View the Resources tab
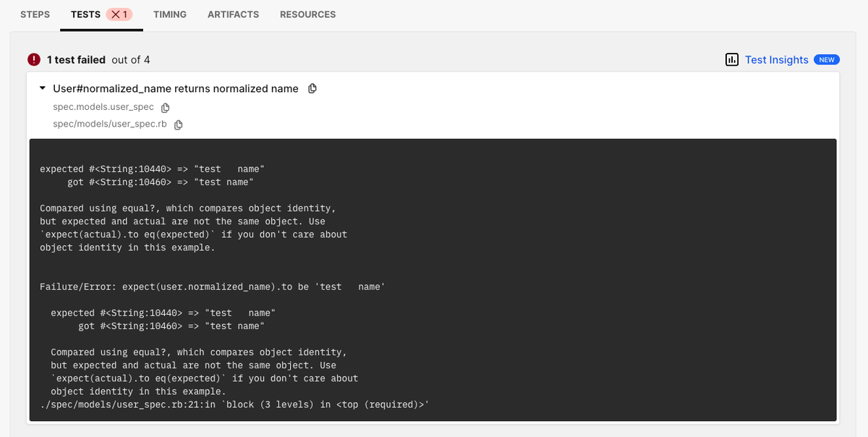Image resolution: width=868 pixels, height=437 pixels. pyautogui.click(x=307, y=14)
